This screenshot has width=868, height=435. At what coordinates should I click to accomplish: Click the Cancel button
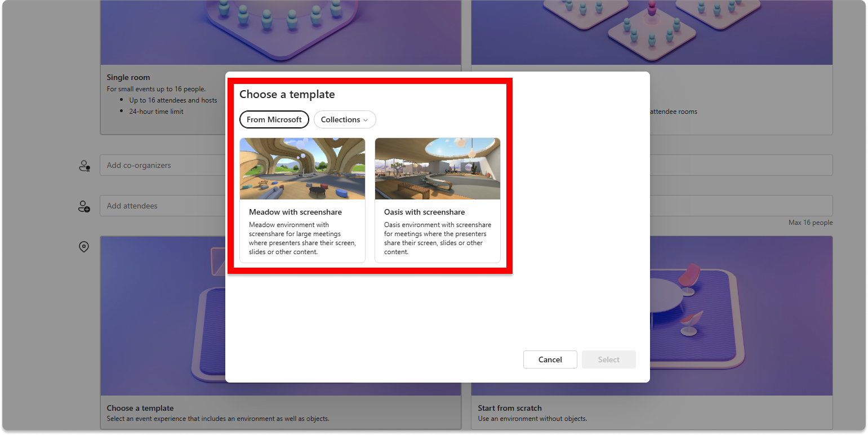(x=550, y=359)
